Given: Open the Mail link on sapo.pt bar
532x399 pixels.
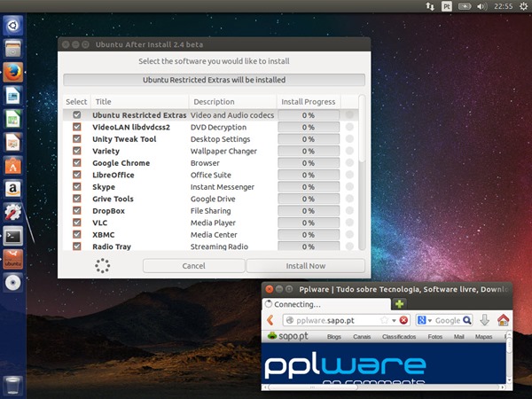Looking at the screenshot, I should coord(458,337).
